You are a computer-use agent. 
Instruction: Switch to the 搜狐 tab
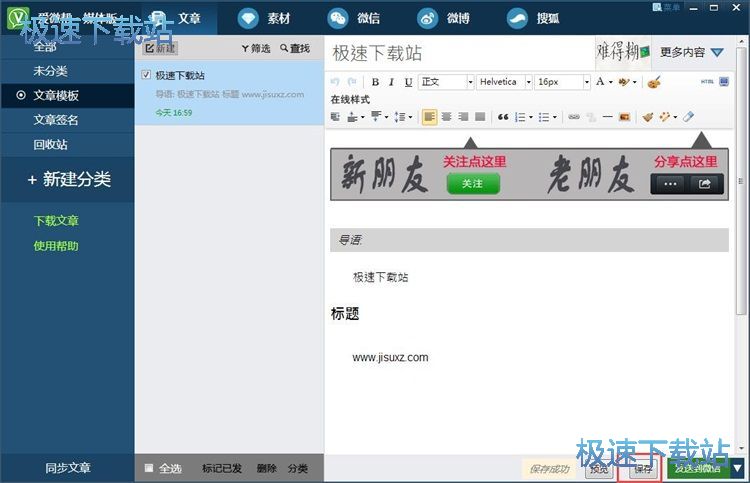pos(533,18)
